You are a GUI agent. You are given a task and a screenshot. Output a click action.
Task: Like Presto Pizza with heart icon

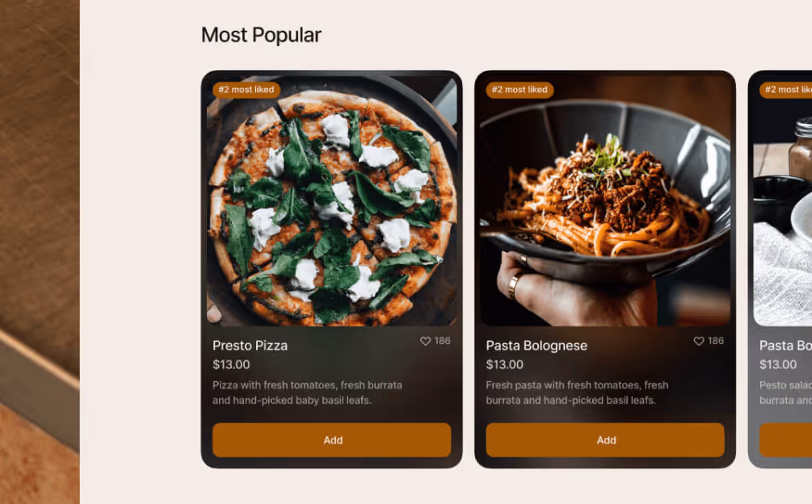tap(425, 341)
